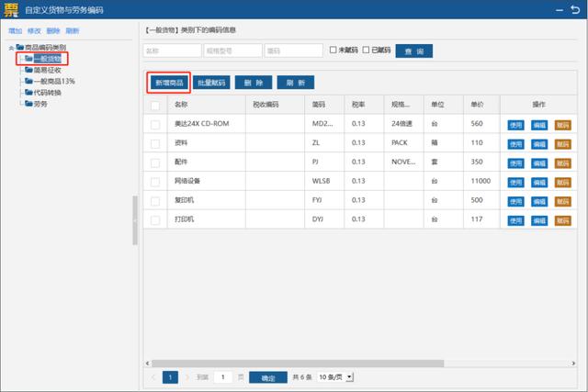Go to the previous page arrow
The width and height of the screenshot is (588, 392).
pos(153,377)
